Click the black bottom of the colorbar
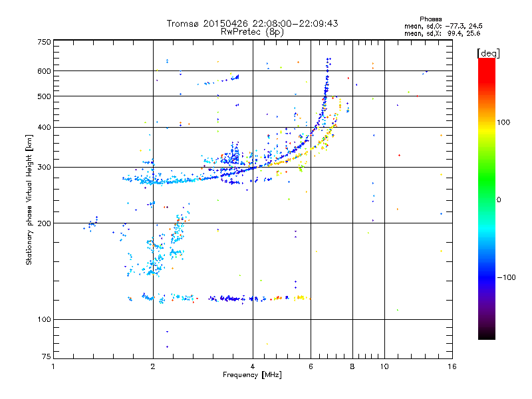The height and width of the screenshot is (399, 532). point(487,334)
